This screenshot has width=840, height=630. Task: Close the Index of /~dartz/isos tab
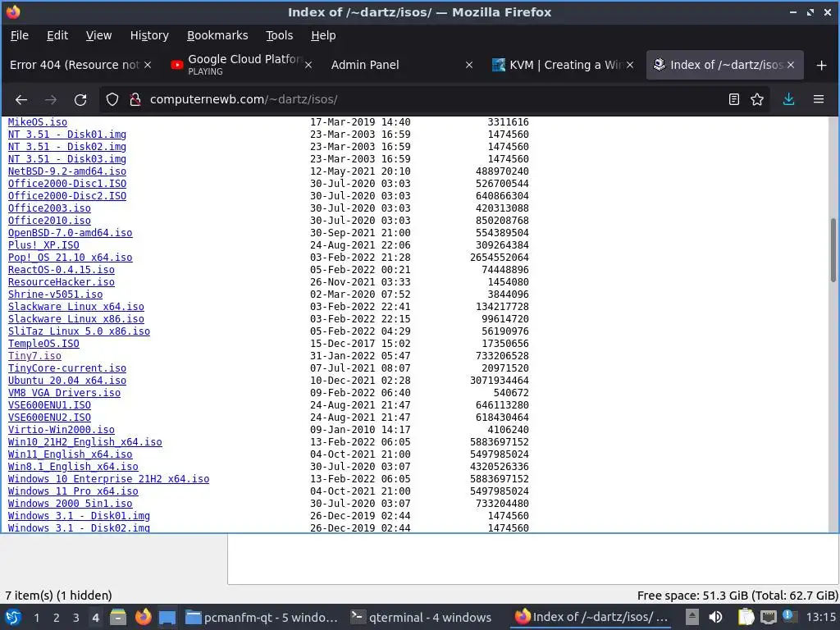click(x=791, y=65)
